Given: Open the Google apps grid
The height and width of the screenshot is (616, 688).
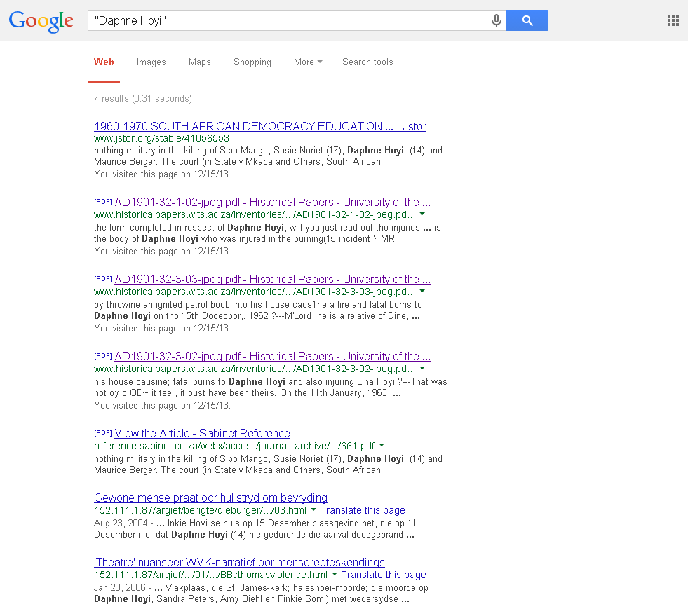Looking at the screenshot, I should [x=673, y=21].
